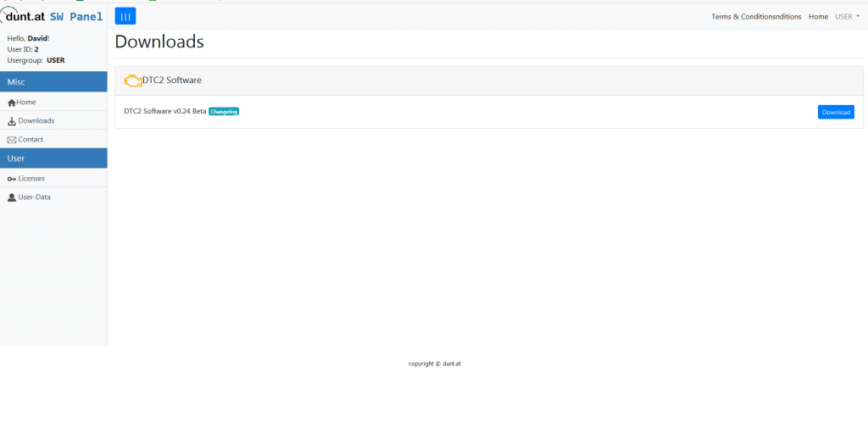Select the DTC2 Software panel heading
This screenshot has height=427, width=868.
[x=172, y=80]
